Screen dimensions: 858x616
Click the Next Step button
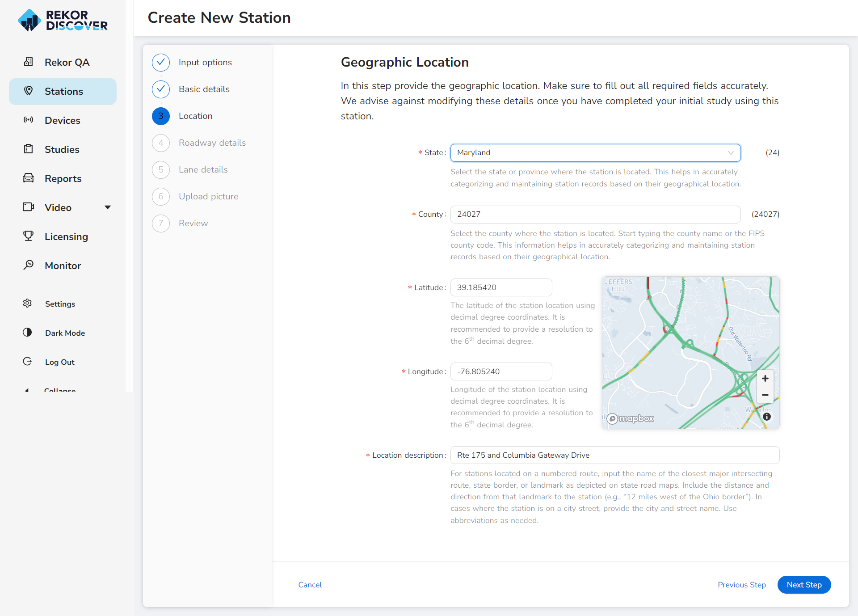coord(804,585)
